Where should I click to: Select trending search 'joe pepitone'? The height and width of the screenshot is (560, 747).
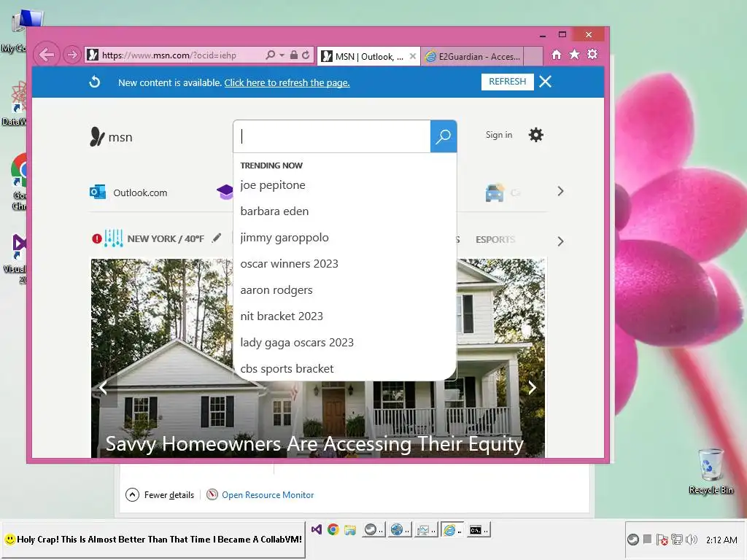273,185
